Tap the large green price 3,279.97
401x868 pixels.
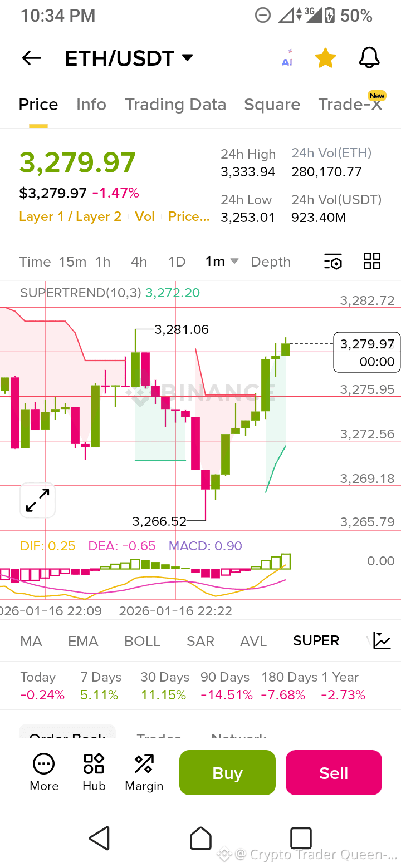77,162
